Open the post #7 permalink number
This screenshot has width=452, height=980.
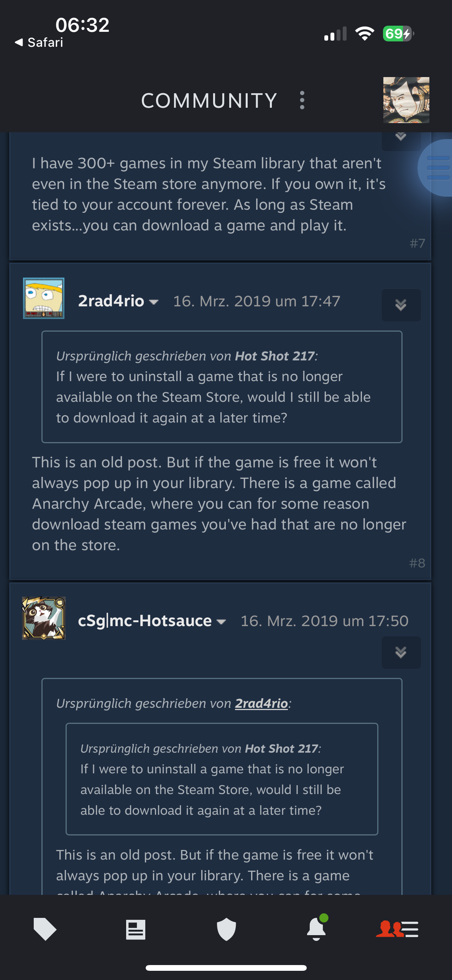click(417, 243)
